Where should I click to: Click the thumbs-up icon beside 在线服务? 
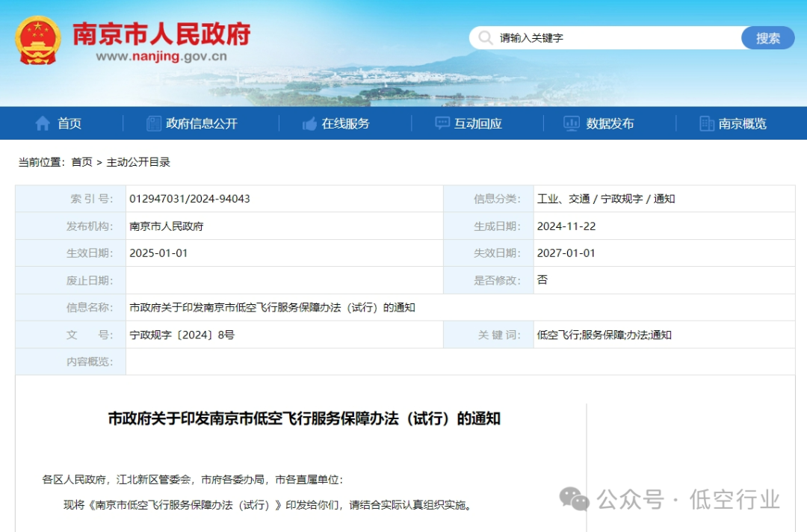coord(309,123)
